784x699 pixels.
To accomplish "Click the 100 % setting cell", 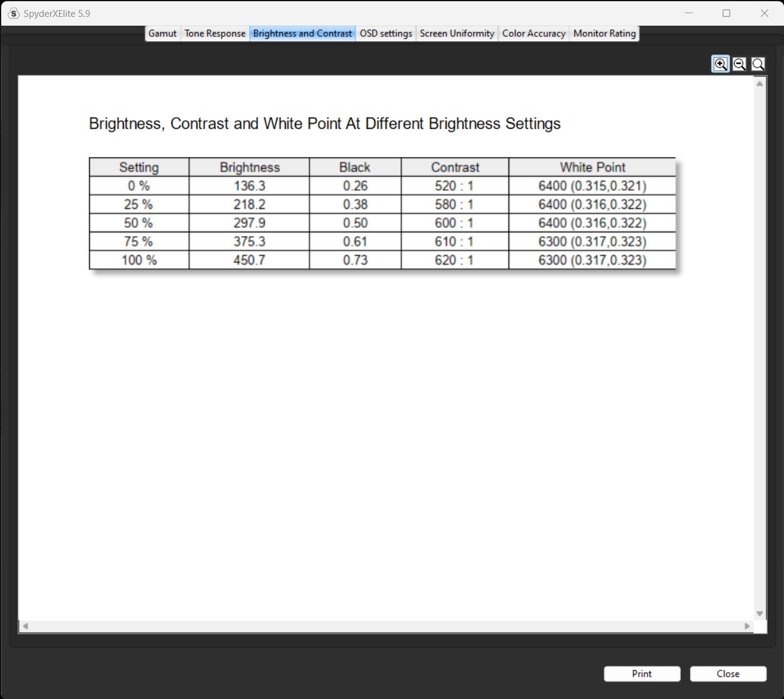I will pos(139,260).
